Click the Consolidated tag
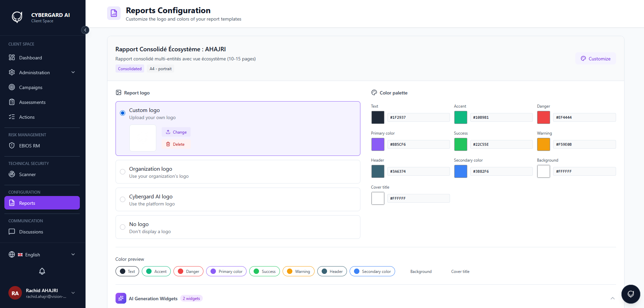 [130, 68]
